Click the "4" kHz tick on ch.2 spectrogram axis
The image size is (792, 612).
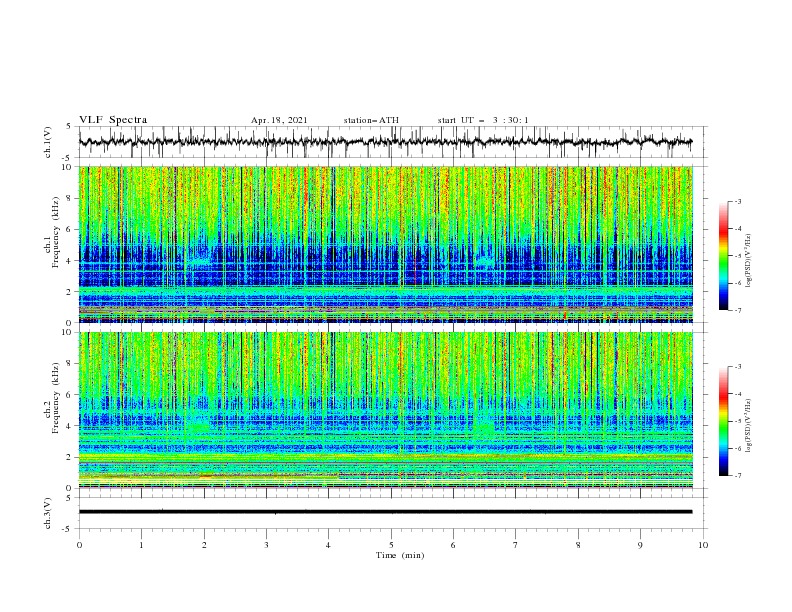(69, 426)
